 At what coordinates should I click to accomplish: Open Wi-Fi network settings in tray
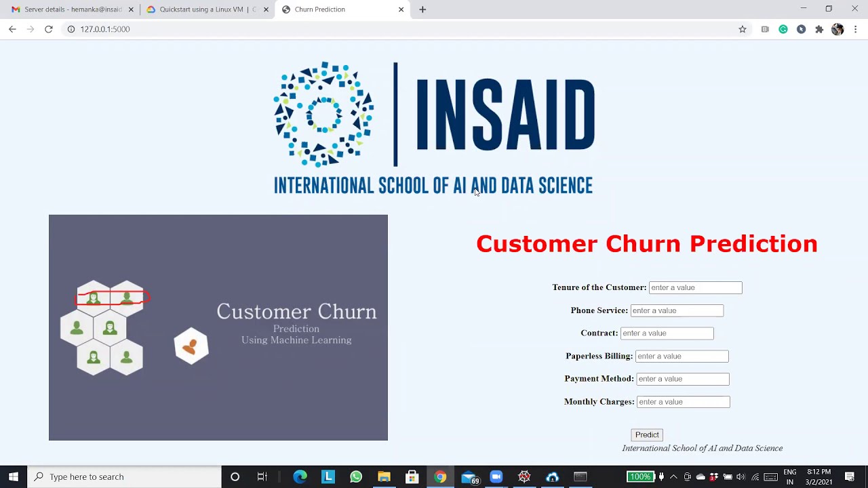coord(755,476)
